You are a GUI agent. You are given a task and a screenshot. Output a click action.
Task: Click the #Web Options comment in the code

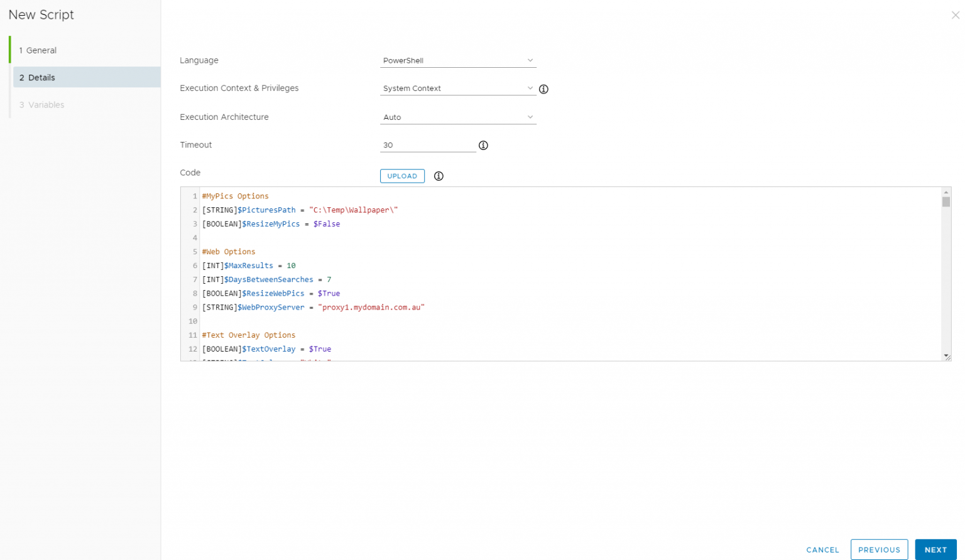pyautogui.click(x=229, y=251)
